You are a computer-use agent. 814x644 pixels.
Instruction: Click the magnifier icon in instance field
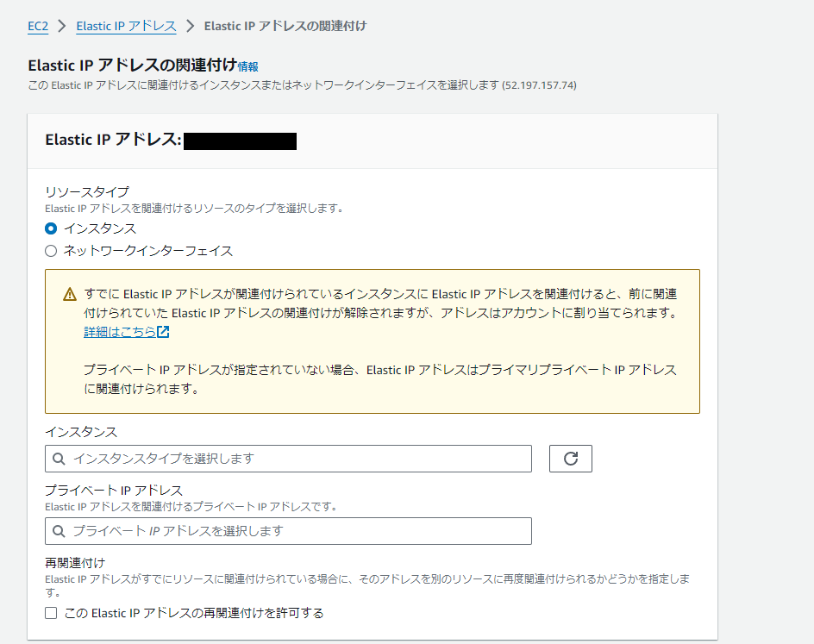pos(59,459)
